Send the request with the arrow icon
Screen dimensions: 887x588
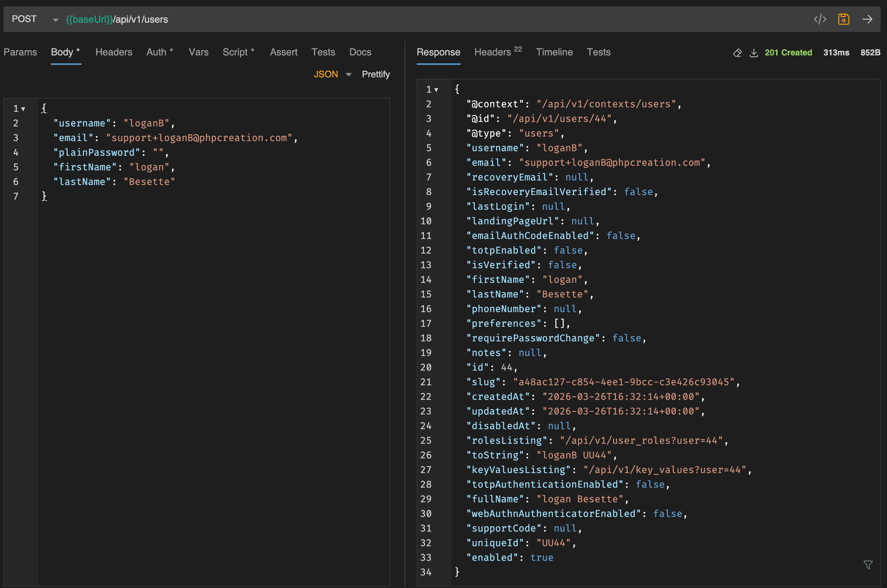tap(867, 19)
